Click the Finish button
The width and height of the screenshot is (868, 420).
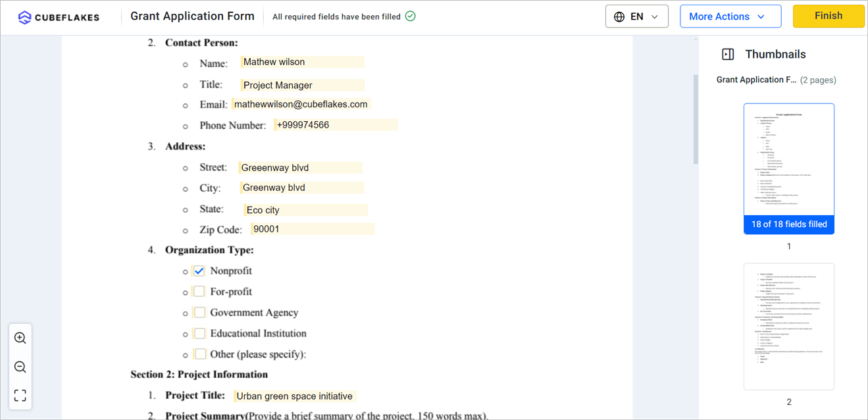pyautogui.click(x=829, y=16)
